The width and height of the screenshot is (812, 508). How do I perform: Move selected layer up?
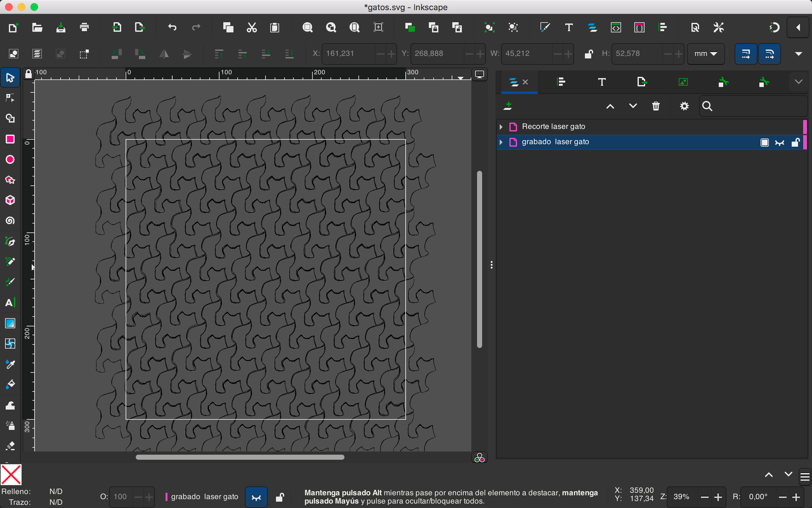610,106
